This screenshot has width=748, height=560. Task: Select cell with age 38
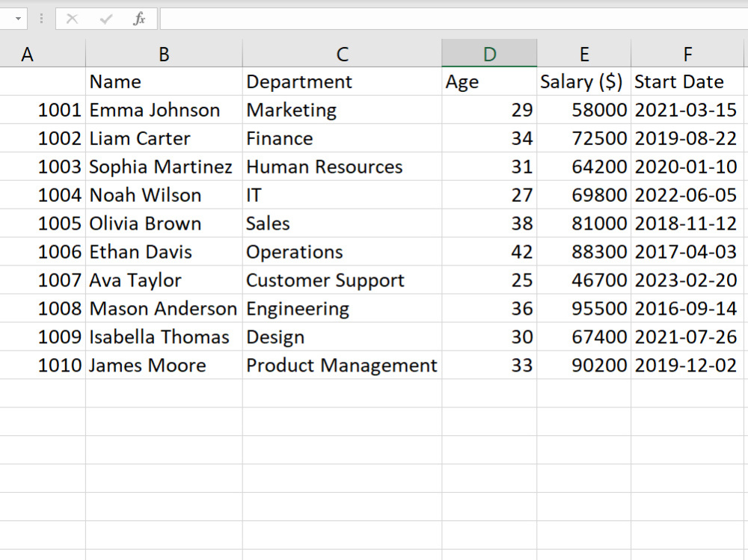tap(489, 224)
